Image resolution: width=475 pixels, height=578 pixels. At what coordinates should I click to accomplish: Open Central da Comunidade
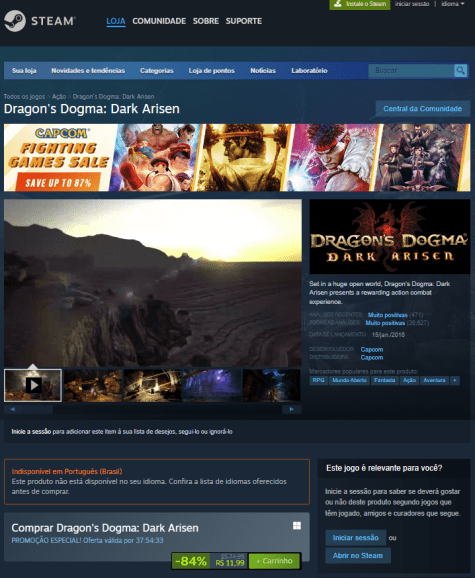point(423,109)
